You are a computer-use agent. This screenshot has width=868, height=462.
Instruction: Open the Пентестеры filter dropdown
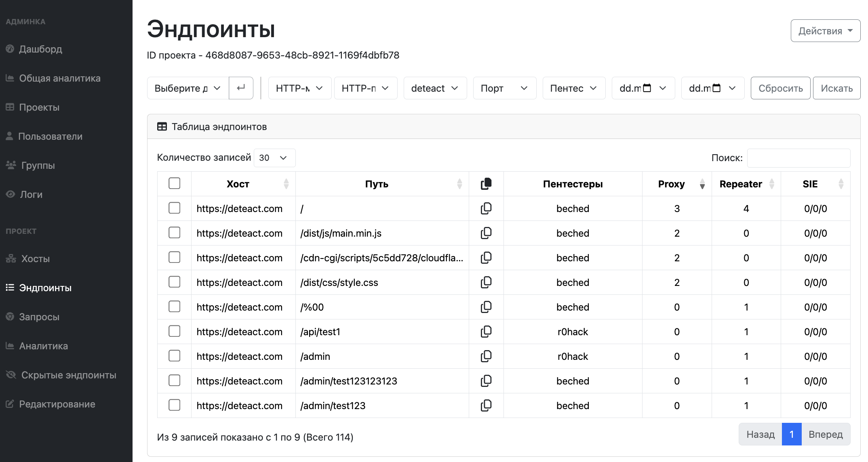[x=574, y=88]
